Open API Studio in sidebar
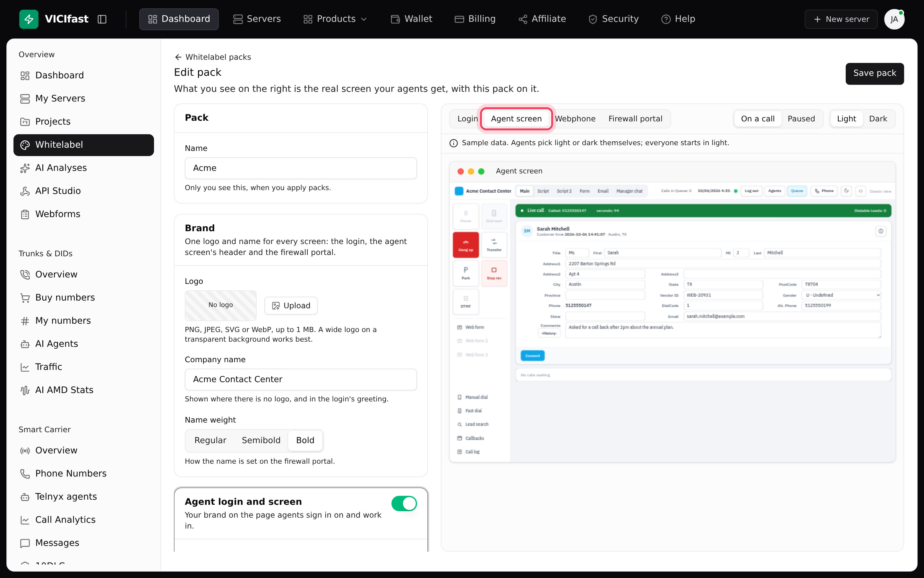Image resolution: width=924 pixels, height=578 pixels. [x=84, y=191]
